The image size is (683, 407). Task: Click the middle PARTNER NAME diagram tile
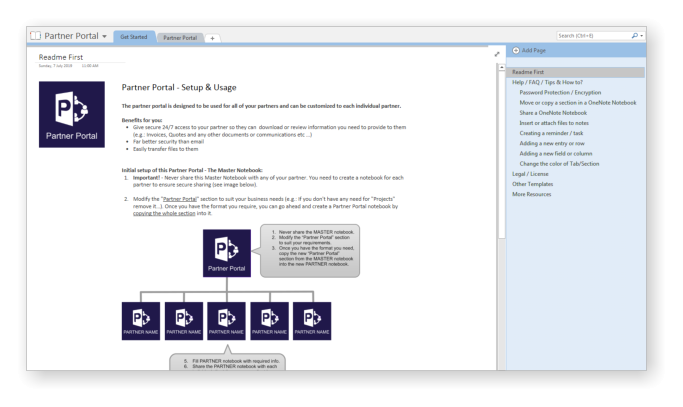pyautogui.click(x=226, y=321)
